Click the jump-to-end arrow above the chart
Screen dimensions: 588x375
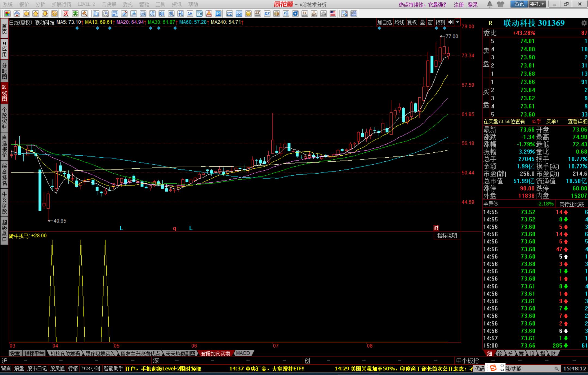pyautogui.click(x=451, y=22)
